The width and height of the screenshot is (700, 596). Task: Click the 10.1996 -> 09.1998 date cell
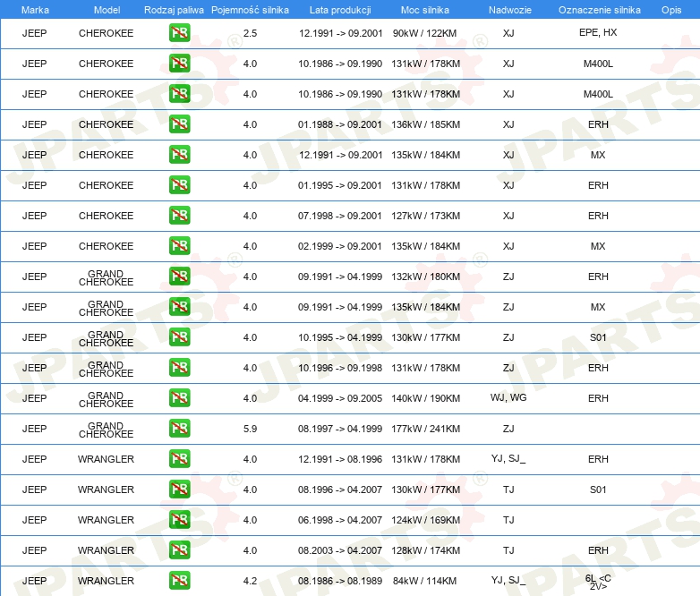tap(340, 368)
